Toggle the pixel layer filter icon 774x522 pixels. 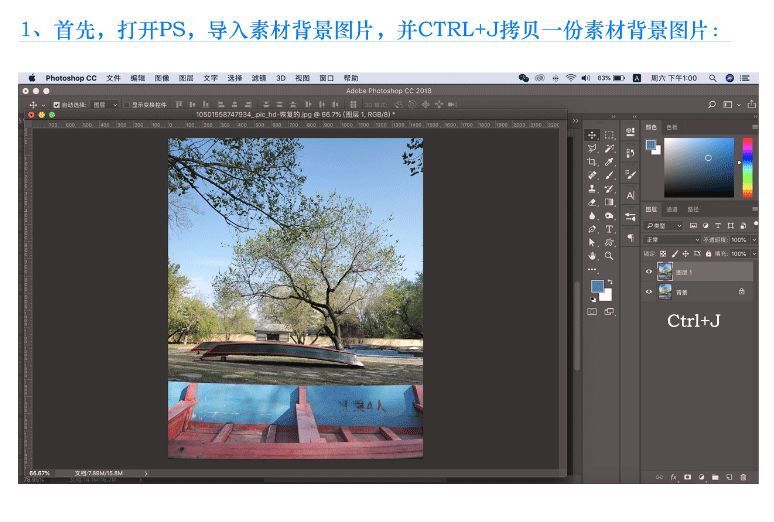pyautogui.click(x=693, y=226)
